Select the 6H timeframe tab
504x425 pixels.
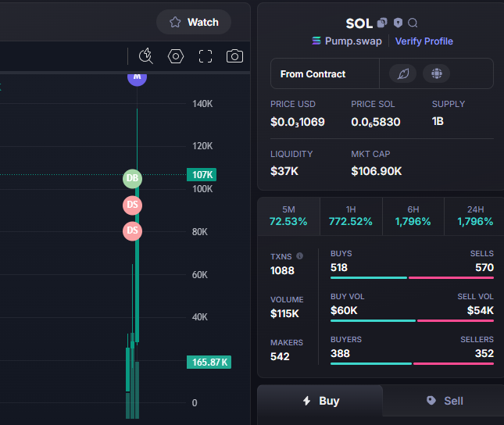[x=413, y=216]
